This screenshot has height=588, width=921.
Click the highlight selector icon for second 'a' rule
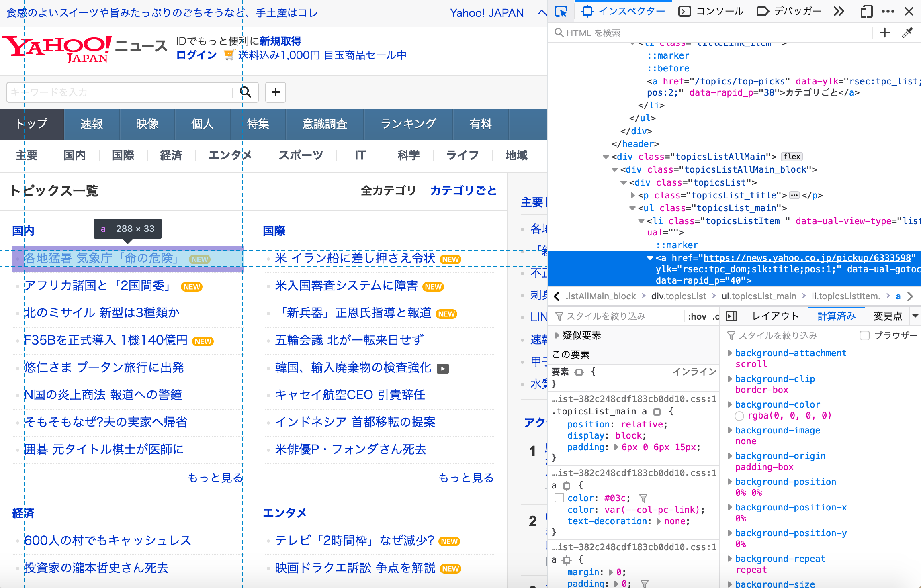pyautogui.click(x=567, y=486)
